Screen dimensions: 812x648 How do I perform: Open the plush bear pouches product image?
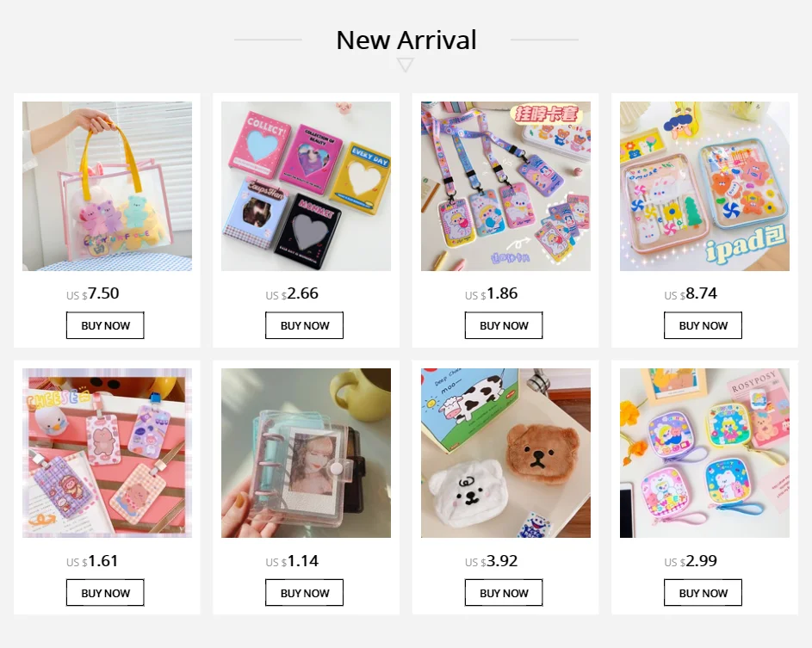point(505,453)
